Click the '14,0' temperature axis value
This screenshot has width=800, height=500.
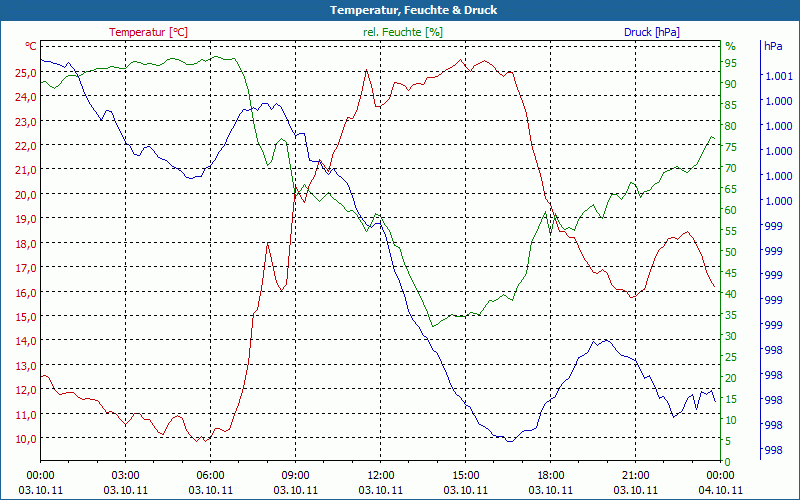(x=26, y=341)
